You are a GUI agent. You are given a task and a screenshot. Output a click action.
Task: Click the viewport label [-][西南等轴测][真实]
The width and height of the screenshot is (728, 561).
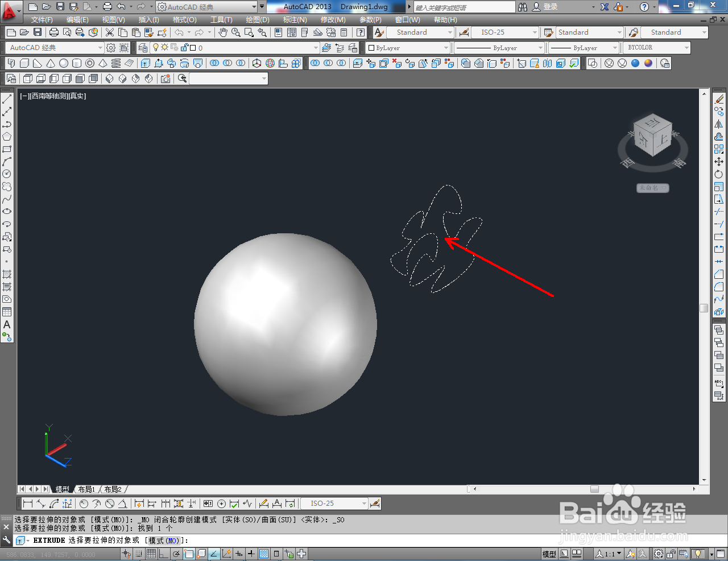53,96
